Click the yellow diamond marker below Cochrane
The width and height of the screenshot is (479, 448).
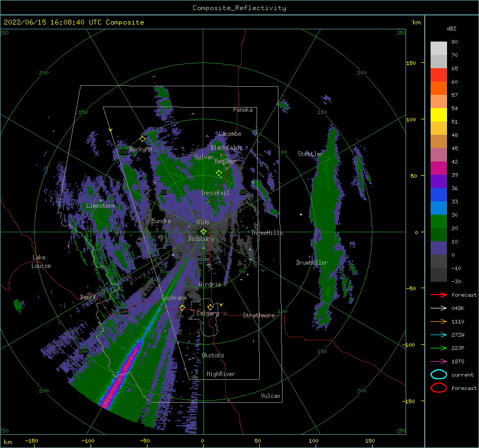pos(182,307)
